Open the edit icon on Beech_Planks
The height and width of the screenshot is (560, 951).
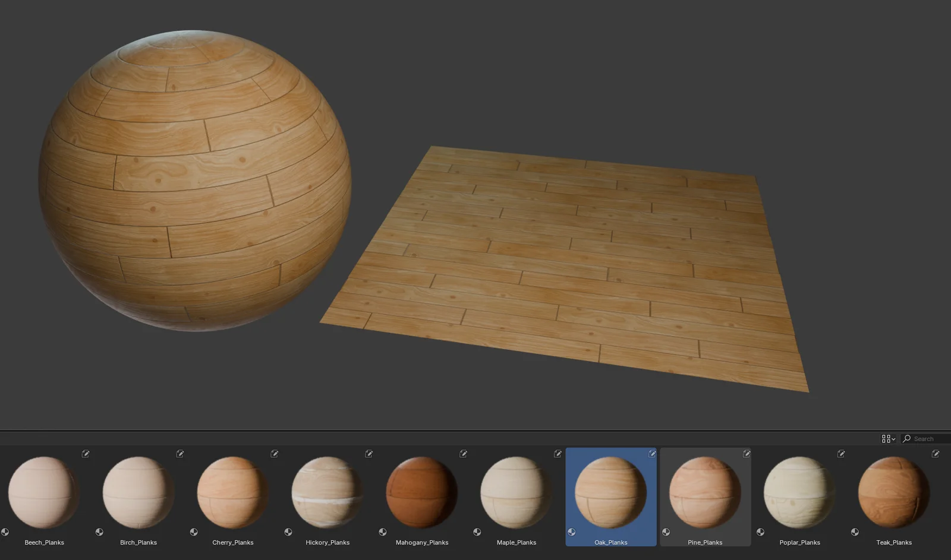pos(86,453)
